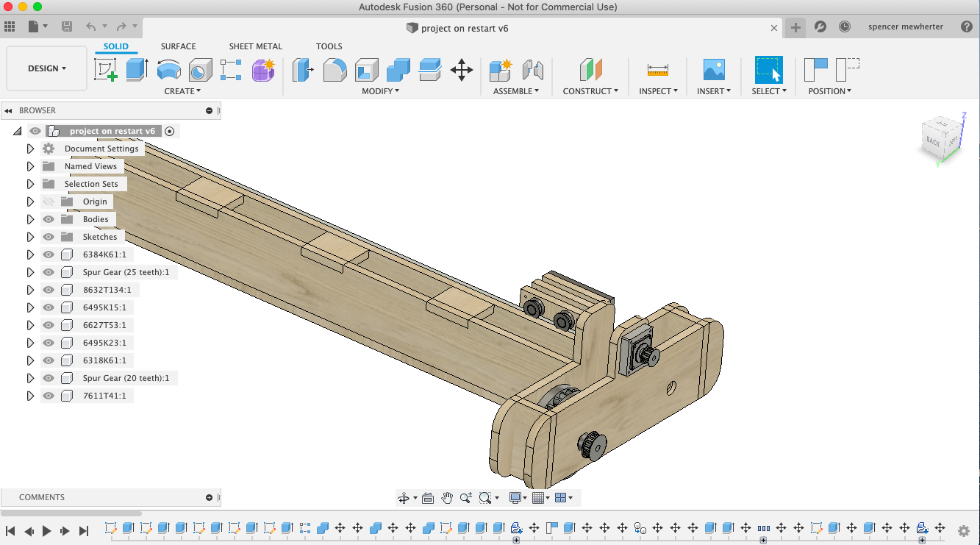Screen dimensions: 980x545
Task: Open a new design tab with plus
Action: tap(795, 27)
